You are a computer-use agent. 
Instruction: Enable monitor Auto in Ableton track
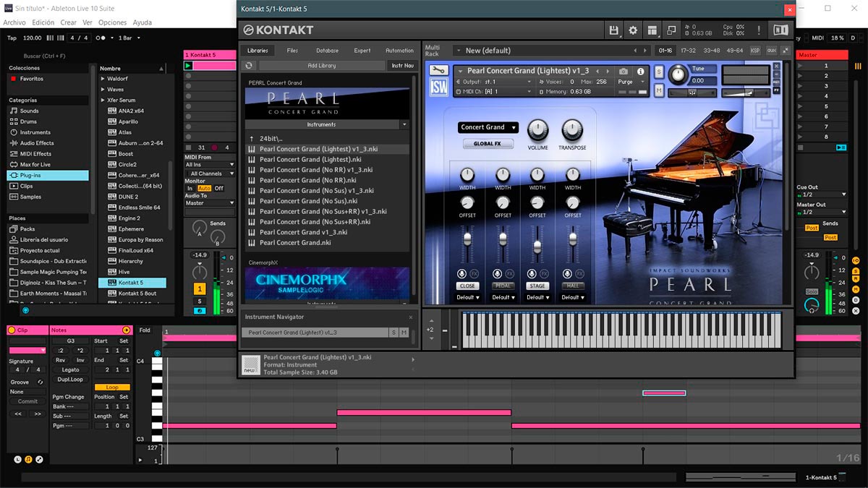204,189
